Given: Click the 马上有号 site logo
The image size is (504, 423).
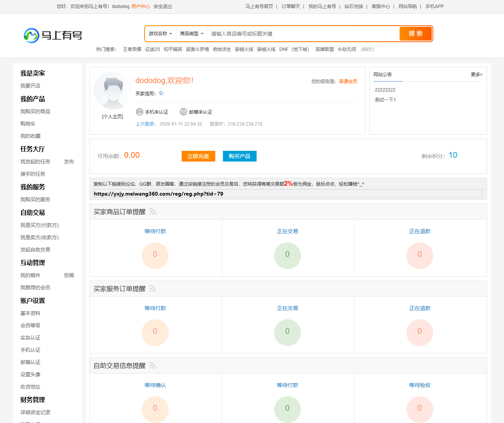Looking at the screenshot, I should click(x=53, y=35).
